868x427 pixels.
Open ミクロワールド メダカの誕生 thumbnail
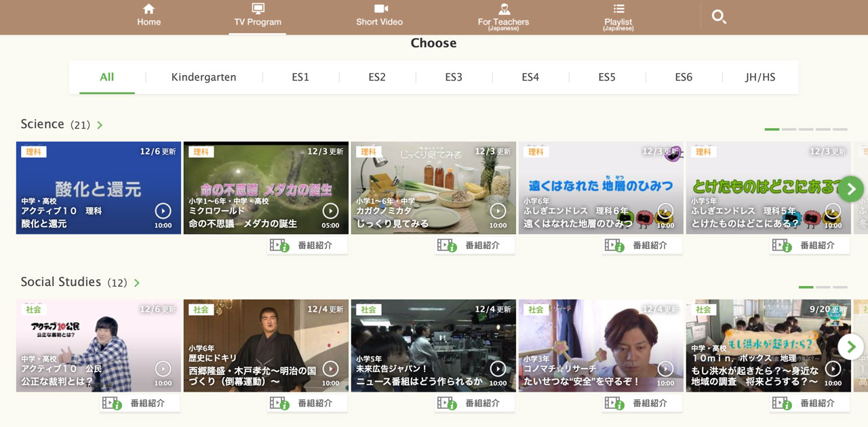click(266, 188)
